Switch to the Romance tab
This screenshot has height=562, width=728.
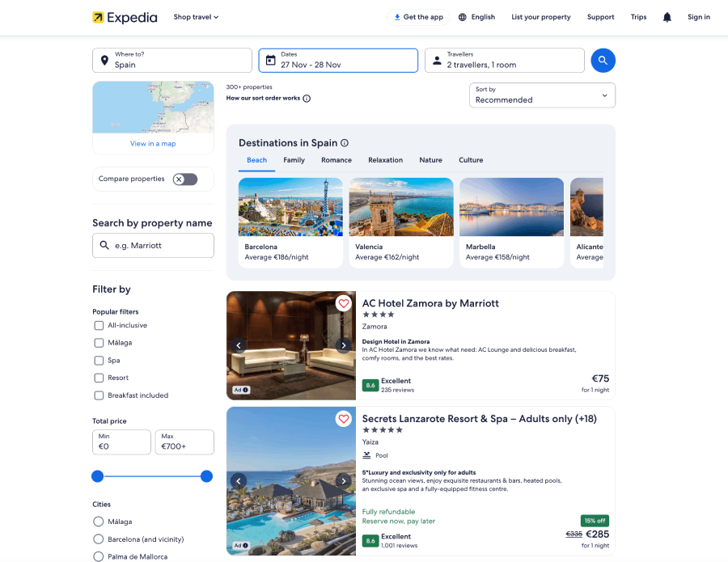(x=336, y=160)
